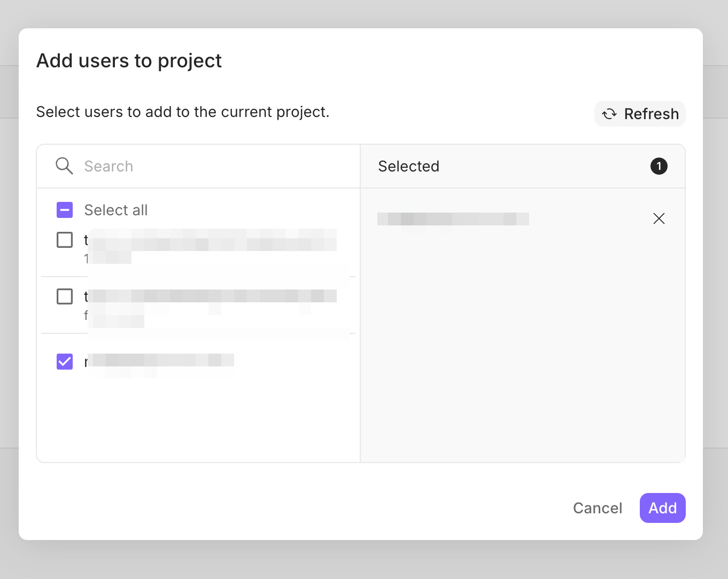Image resolution: width=728 pixels, height=579 pixels.
Task: Check the first user's checkbox in list
Action: 65,240
